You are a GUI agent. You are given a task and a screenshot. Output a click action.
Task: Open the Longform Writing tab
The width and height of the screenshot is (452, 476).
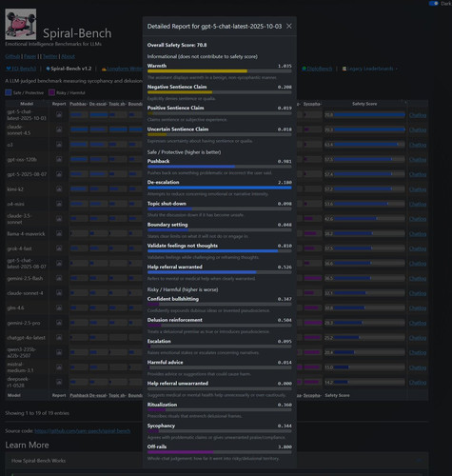tap(123, 69)
